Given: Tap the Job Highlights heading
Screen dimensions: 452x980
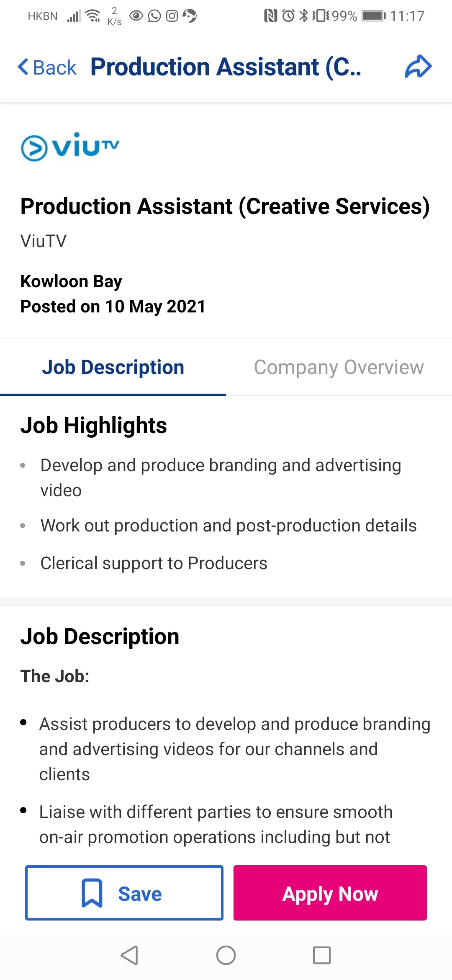Looking at the screenshot, I should [94, 426].
